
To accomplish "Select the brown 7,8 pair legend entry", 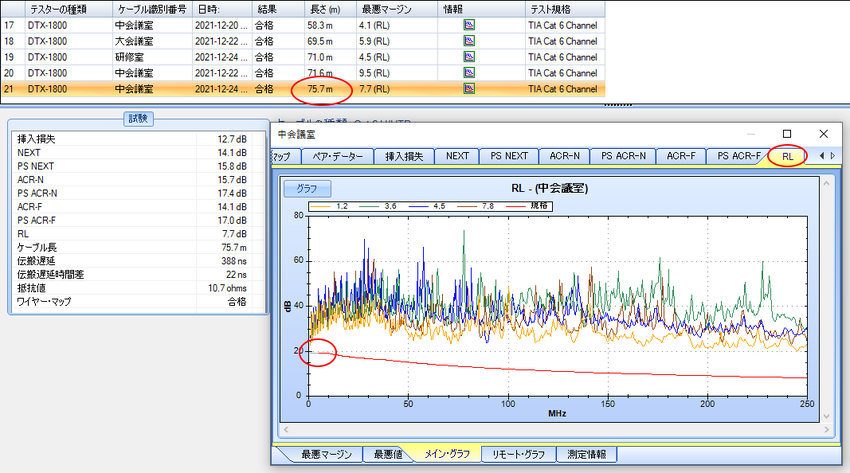I will 476,206.
